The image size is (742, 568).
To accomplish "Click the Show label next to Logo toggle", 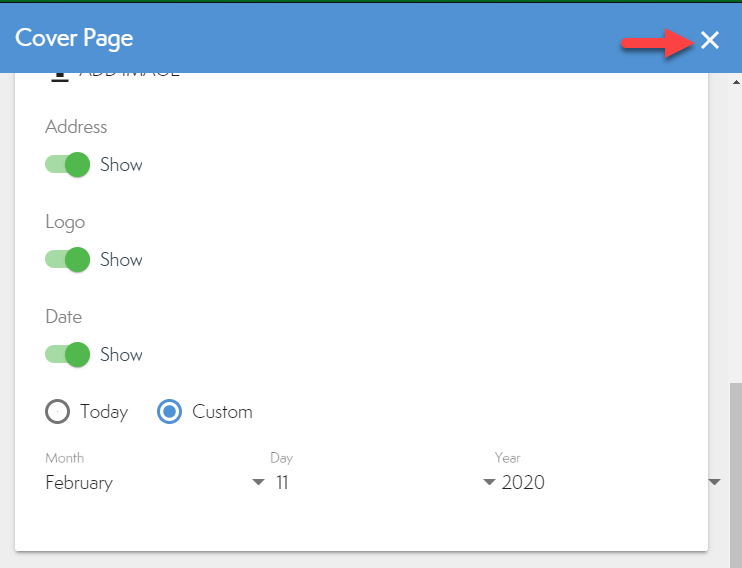I will click(121, 259).
